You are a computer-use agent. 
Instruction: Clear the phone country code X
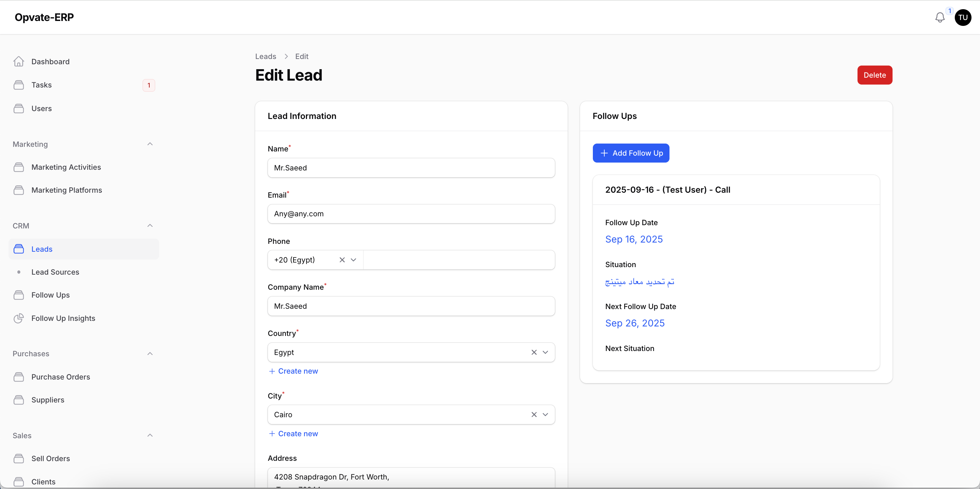pos(342,260)
